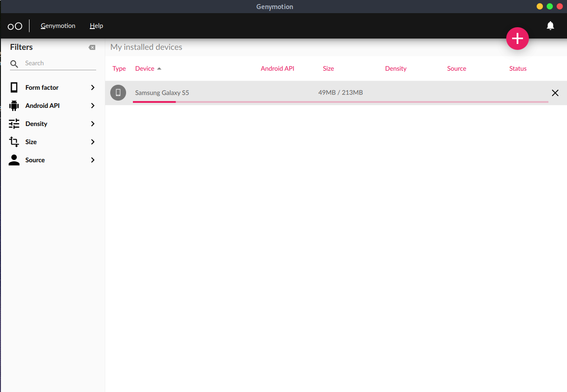The height and width of the screenshot is (392, 567).
Task: Sort by the Device column header
Action: pyautogui.click(x=145, y=68)
